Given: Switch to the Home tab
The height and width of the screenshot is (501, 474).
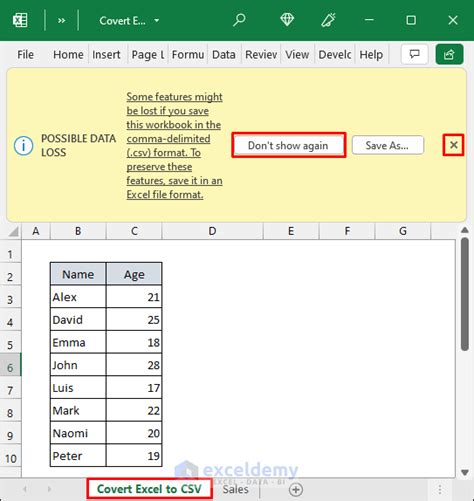Looking at the screenshot, I should click(68, 55).
